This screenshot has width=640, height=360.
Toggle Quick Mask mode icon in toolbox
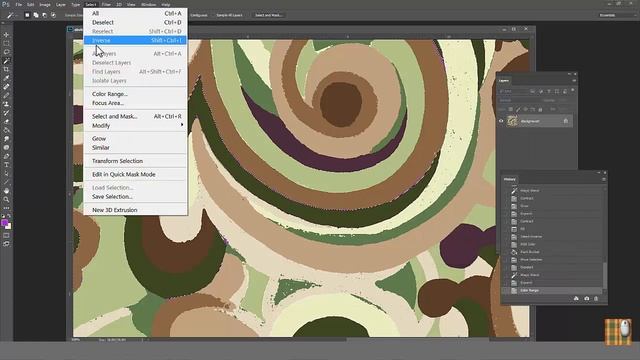[6, 235]
